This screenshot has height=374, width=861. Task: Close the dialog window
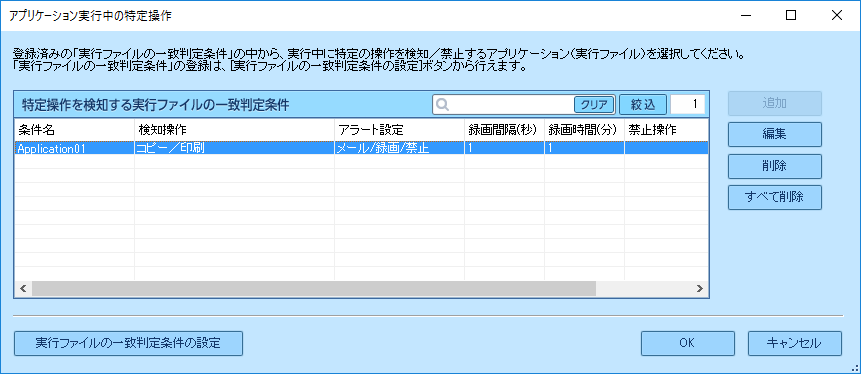[x=836, y=15]
